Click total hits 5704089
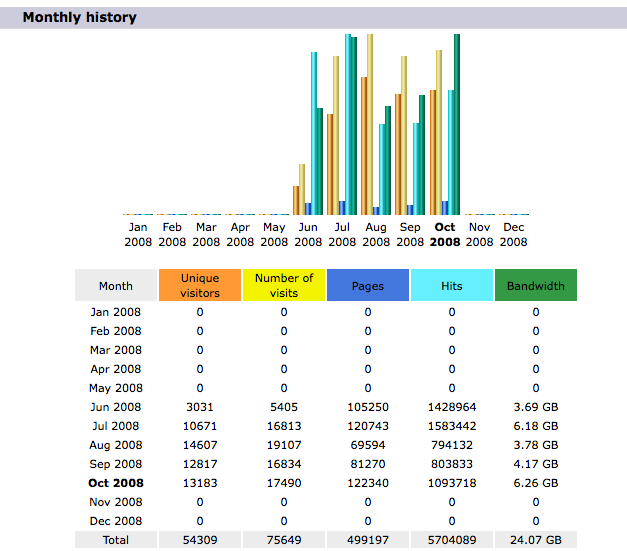The width and height of the screenshot is (627, 551). [452, 540]
